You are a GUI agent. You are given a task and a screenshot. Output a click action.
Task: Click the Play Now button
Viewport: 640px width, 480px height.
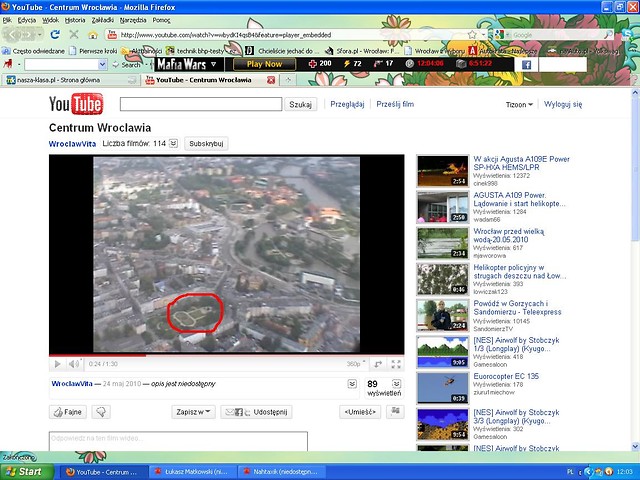[264, 64]
